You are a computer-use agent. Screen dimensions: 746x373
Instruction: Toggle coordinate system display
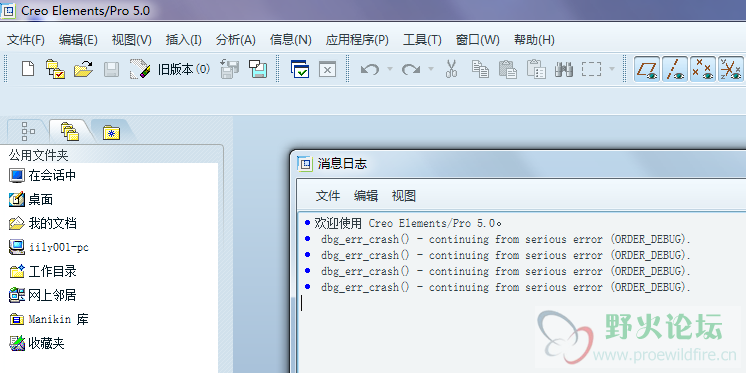[x=730, y=69]
